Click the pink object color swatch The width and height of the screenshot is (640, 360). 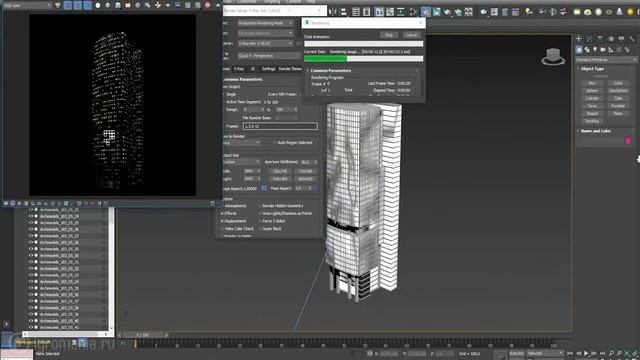coord(629,141)
